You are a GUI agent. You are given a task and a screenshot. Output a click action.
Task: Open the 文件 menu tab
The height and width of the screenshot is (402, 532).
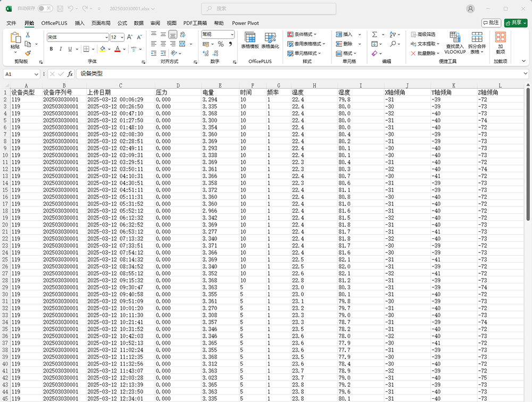coord(11,23)
